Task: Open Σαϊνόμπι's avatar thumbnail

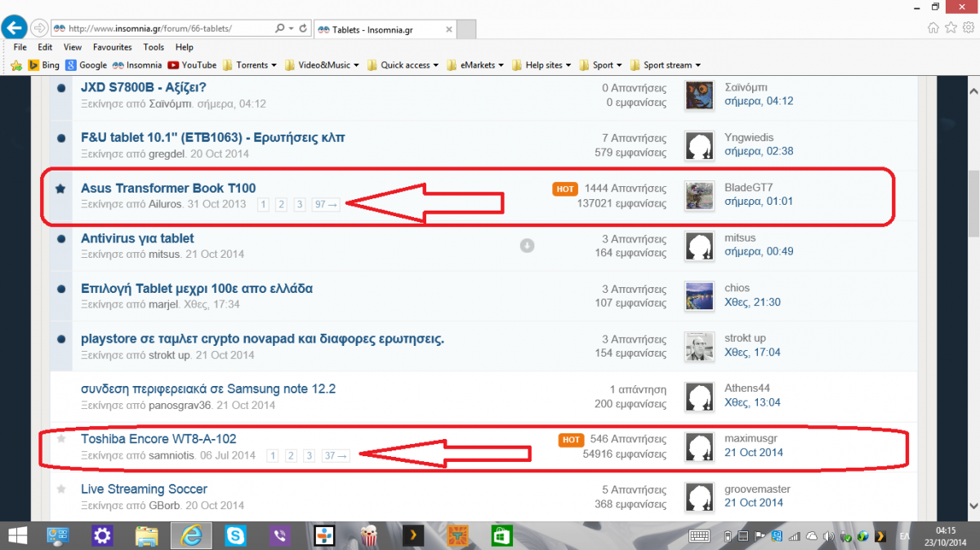Action: [699, 95]
